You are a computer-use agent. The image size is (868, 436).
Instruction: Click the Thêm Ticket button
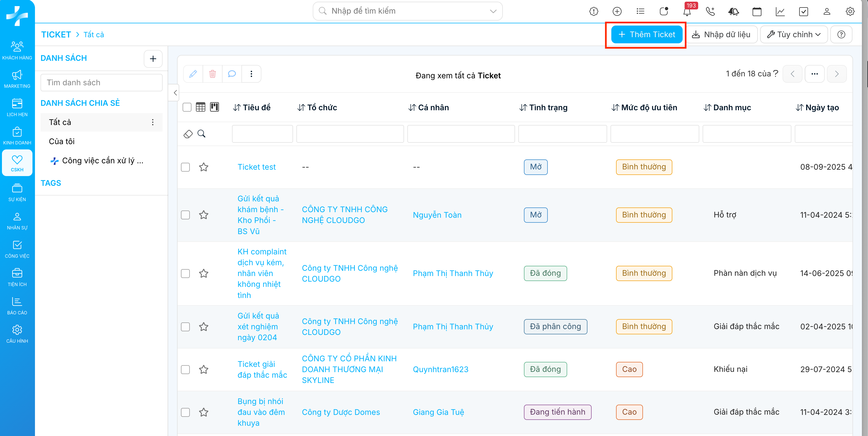tap(647, 34)
